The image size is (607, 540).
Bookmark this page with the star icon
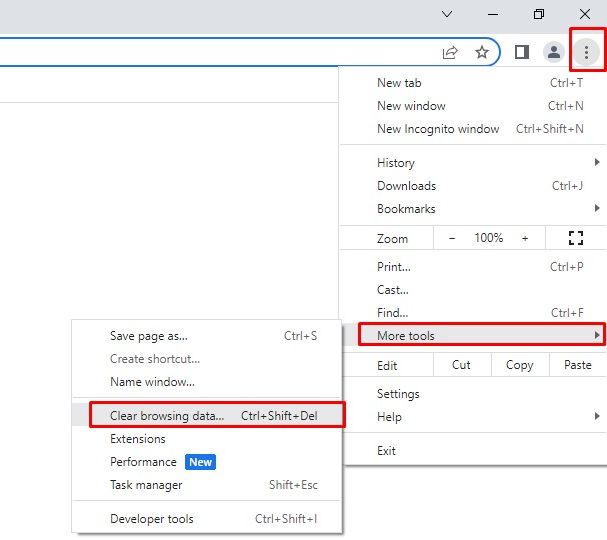482,51
